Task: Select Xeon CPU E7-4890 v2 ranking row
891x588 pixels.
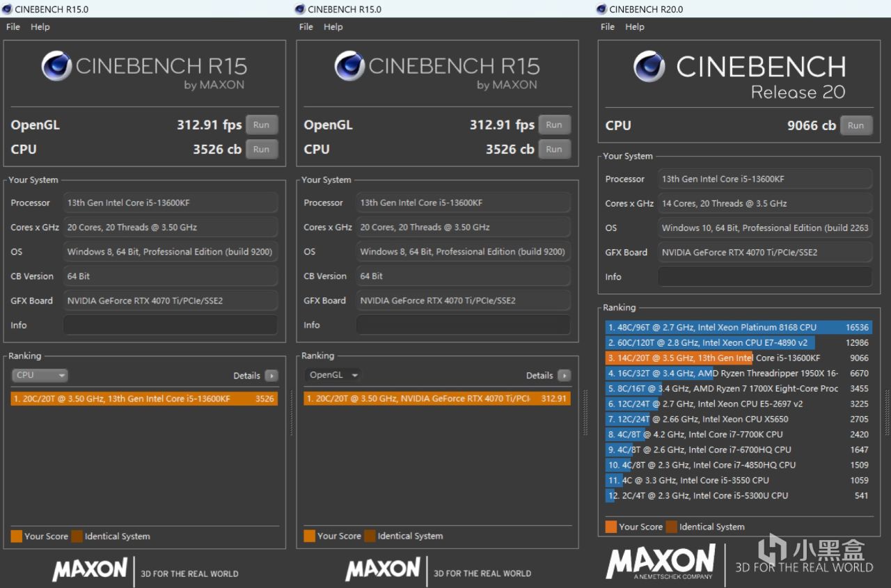Action: tap(739, 342)
